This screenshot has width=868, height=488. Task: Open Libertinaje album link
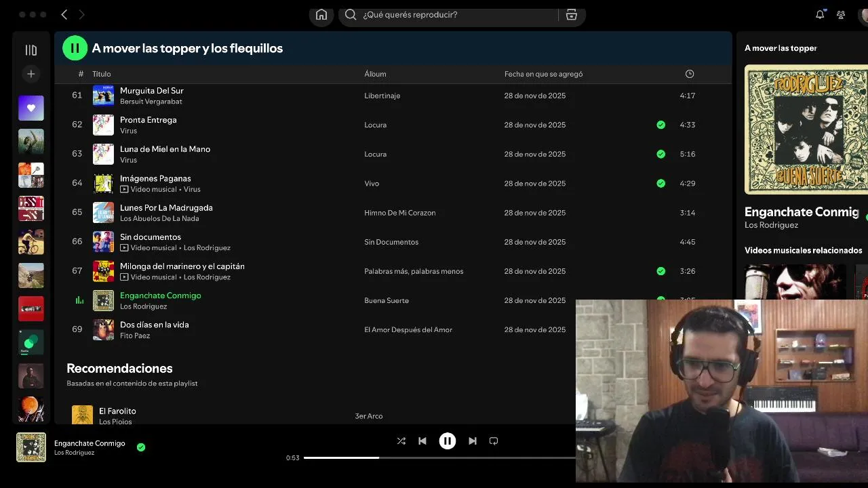click(x=382, y=96)
